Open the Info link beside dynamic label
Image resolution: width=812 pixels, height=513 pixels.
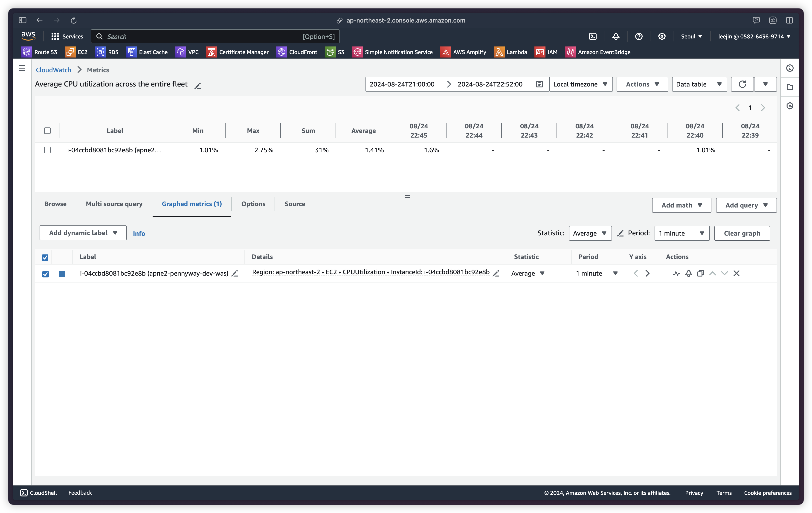click(x=139, y=233)
